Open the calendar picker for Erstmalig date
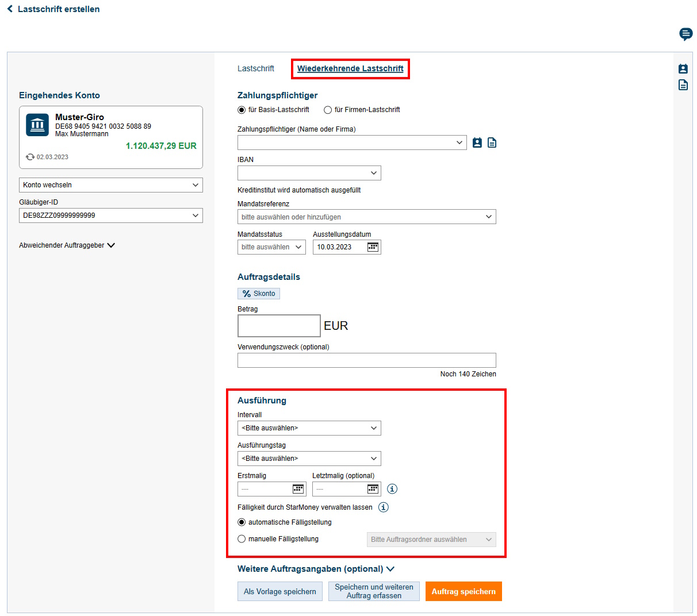 point(297,488)
